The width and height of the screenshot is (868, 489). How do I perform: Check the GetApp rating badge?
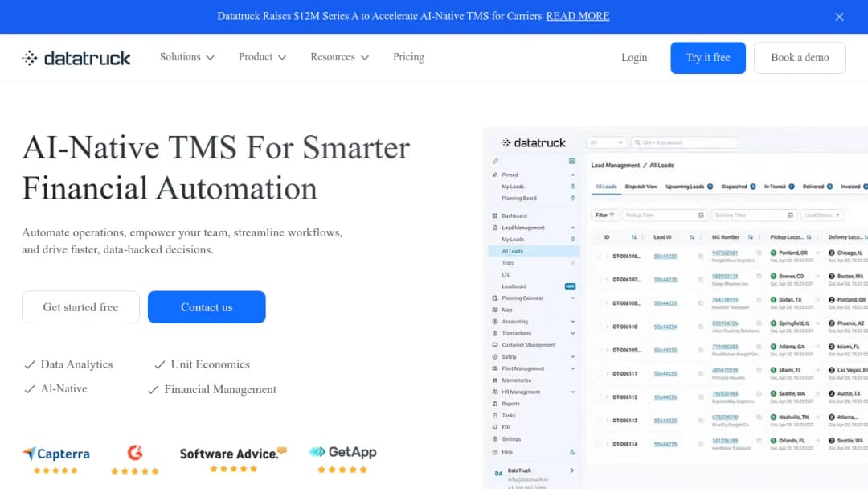click(x=342, y=459)
